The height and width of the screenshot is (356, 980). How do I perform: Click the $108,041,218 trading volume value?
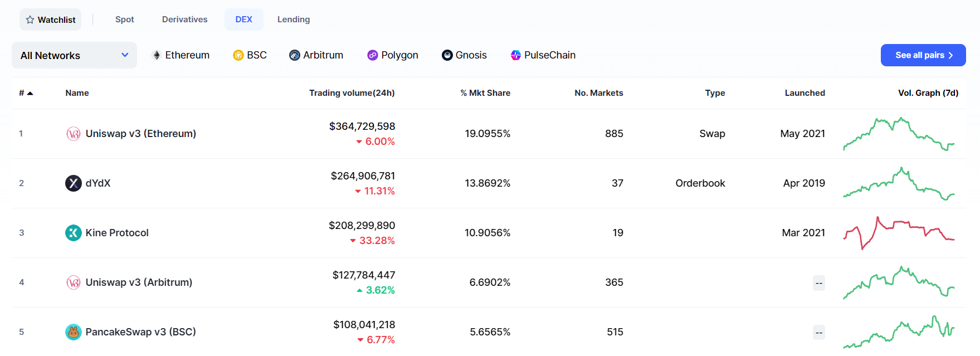pos(364,325)
